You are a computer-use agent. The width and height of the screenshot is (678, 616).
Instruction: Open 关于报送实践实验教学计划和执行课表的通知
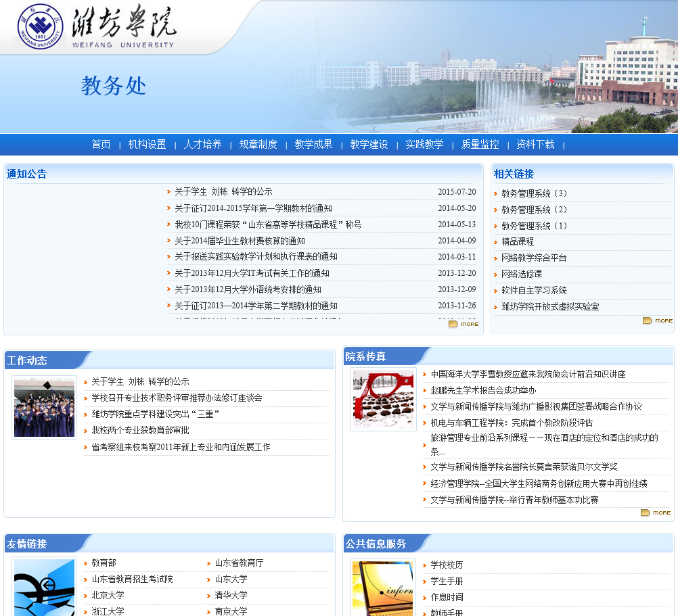[x=256, y=256]
